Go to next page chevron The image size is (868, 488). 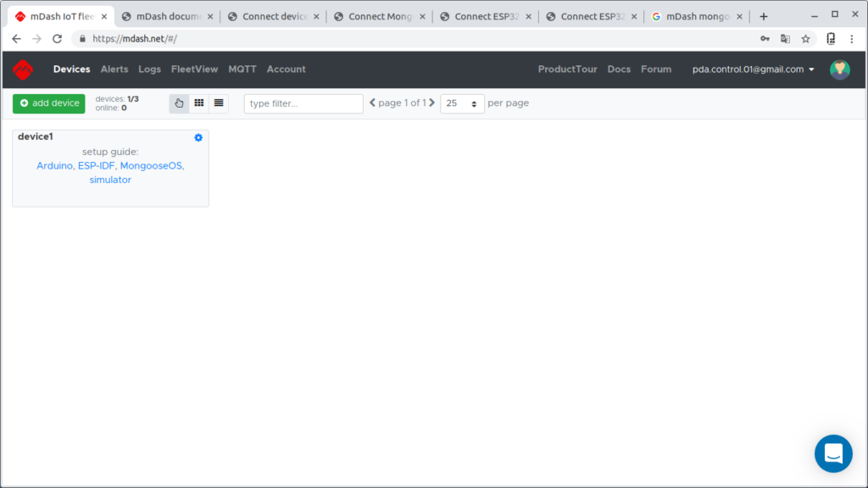[431, 103]
